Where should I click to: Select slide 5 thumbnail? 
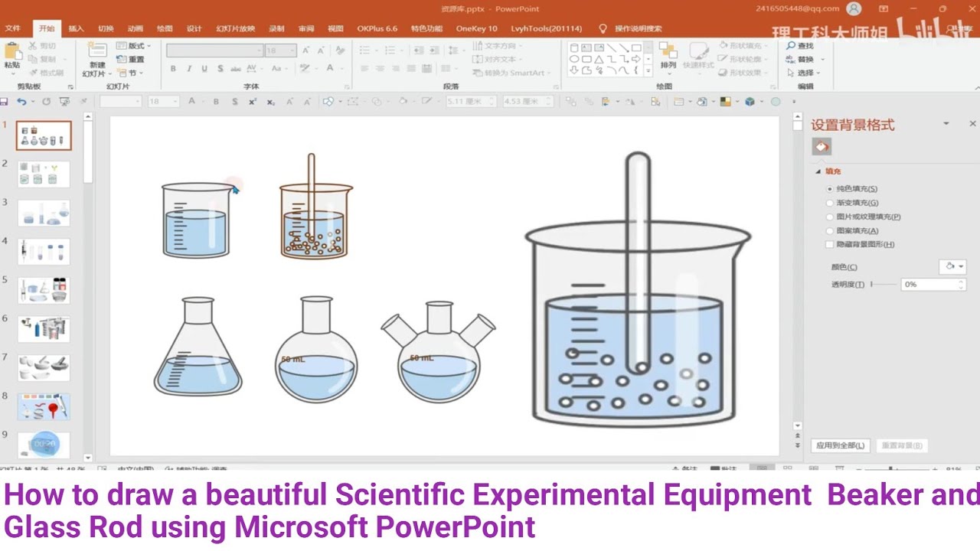pyautogui.click(x=44, y=291)
